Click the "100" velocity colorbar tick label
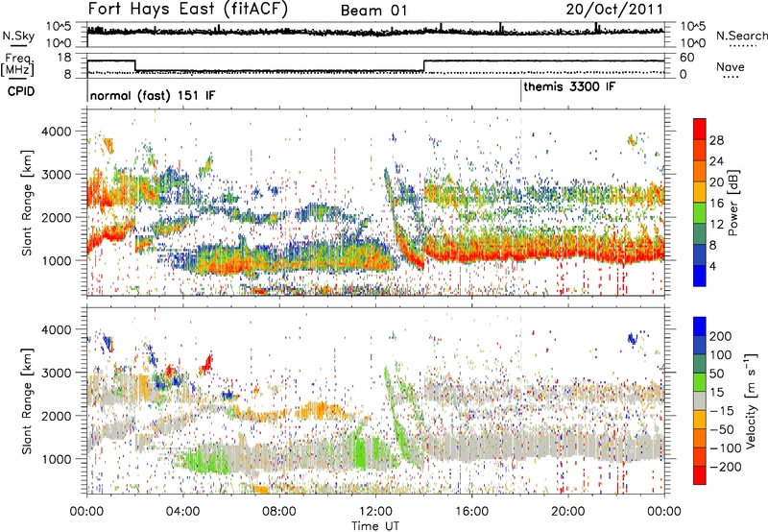Viewport: 768px width, 532px height. [x=721, y=354]
